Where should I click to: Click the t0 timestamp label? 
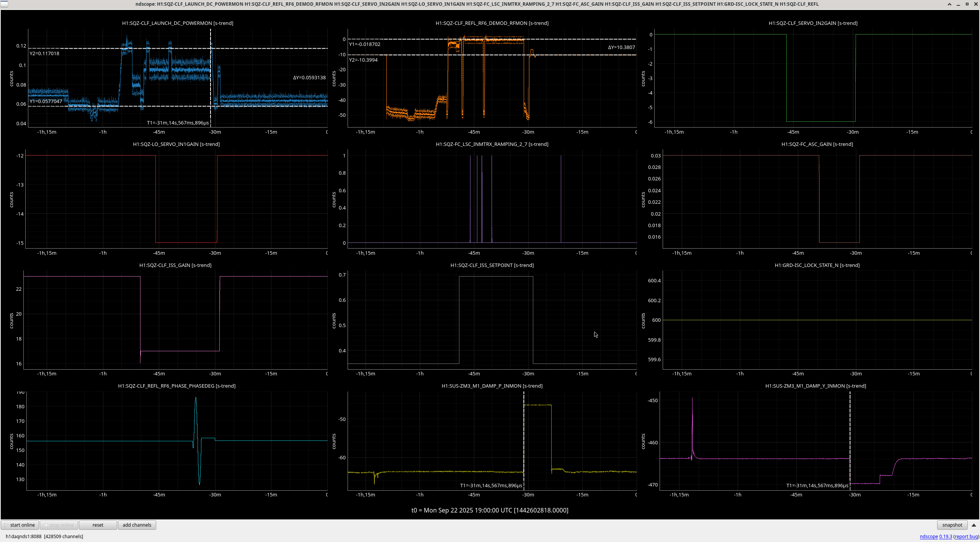[x=490, y=510]
